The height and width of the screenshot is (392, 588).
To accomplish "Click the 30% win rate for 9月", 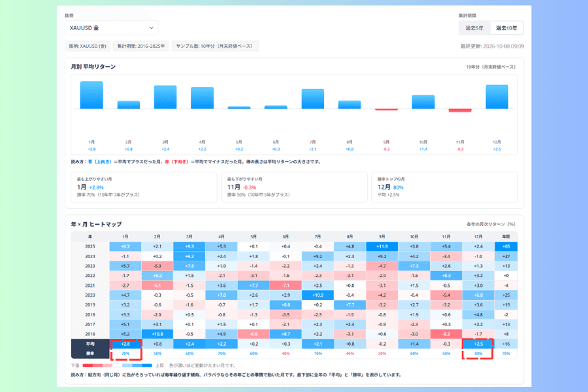I will click(x=382, y=353).
